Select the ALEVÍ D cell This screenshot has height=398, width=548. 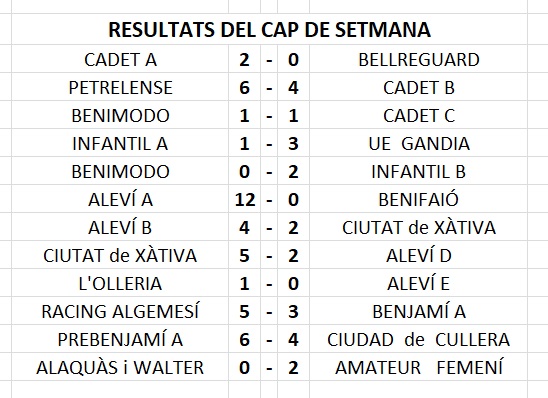pyautogui.click(x=418, y=255)
